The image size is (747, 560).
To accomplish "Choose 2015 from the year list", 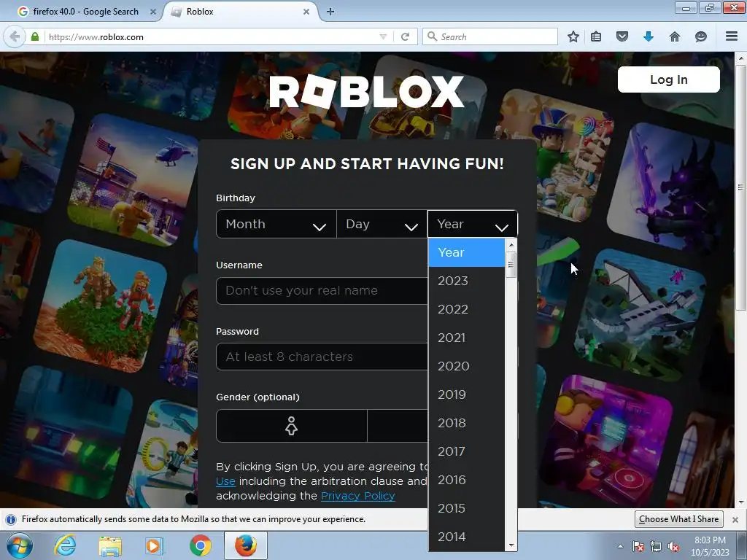I will 466,508.
